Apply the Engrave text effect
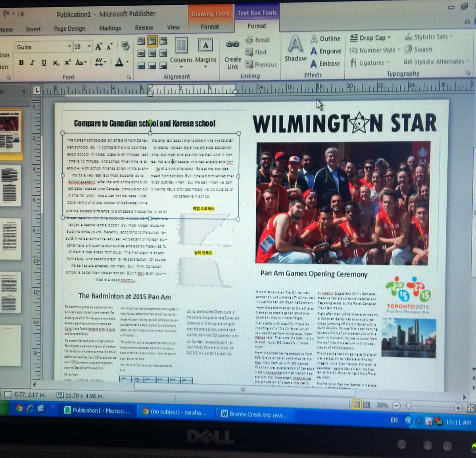476x458 pixels. pos(326,51)
